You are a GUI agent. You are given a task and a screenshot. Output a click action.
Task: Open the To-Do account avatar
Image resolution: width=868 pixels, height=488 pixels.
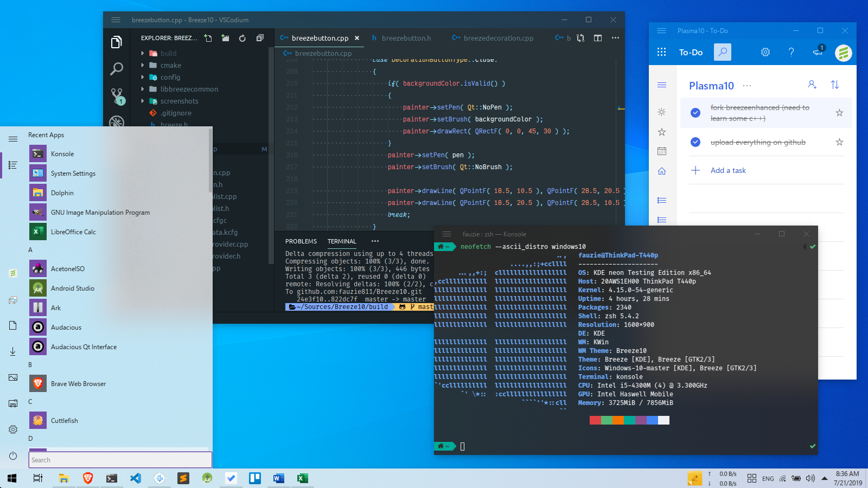coord(843,53)
